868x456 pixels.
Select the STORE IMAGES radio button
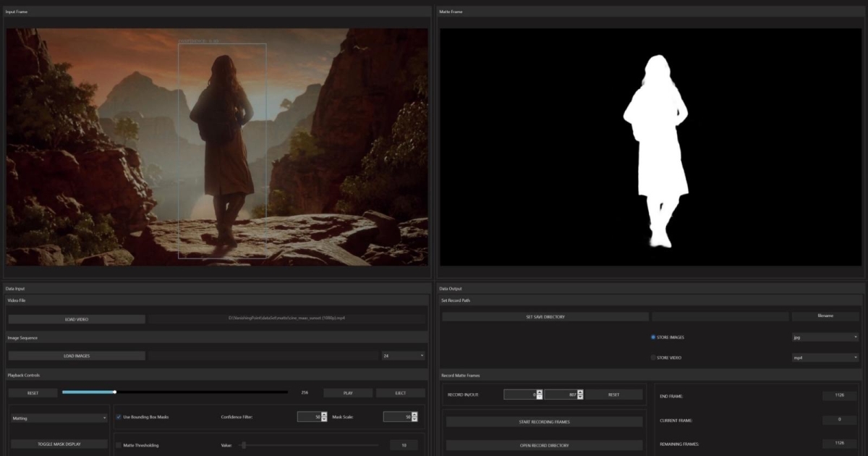click(x=654, y=337)
